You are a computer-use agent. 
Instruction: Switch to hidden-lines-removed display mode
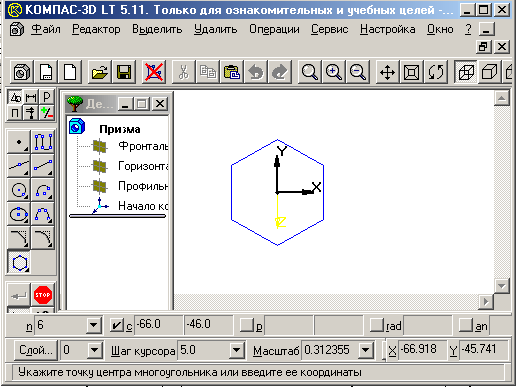coord(489,72)
